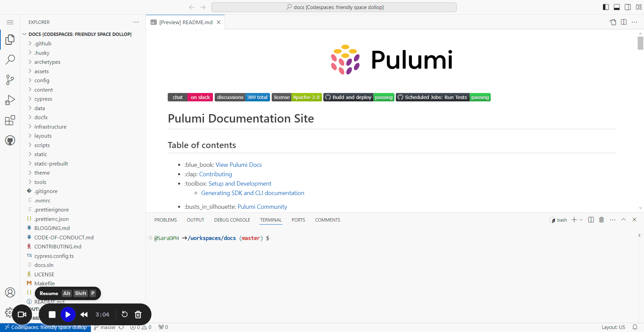Resume the recording with play button

point(68,315)
